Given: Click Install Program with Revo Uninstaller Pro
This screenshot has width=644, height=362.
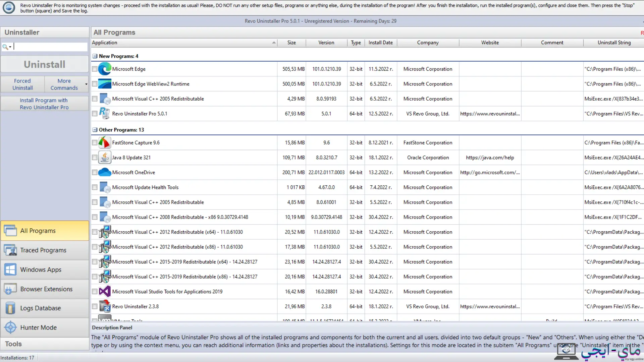Looking at the screenshot, I should 45,104.
